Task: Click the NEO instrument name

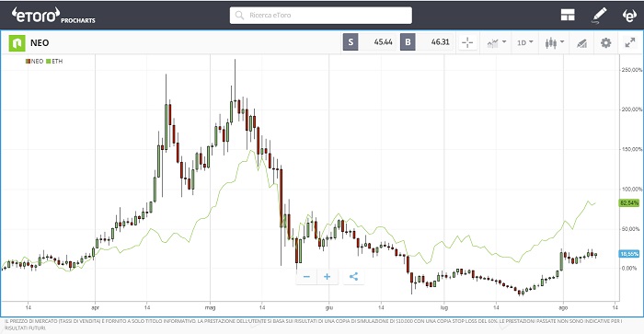Action: point(40,42)
